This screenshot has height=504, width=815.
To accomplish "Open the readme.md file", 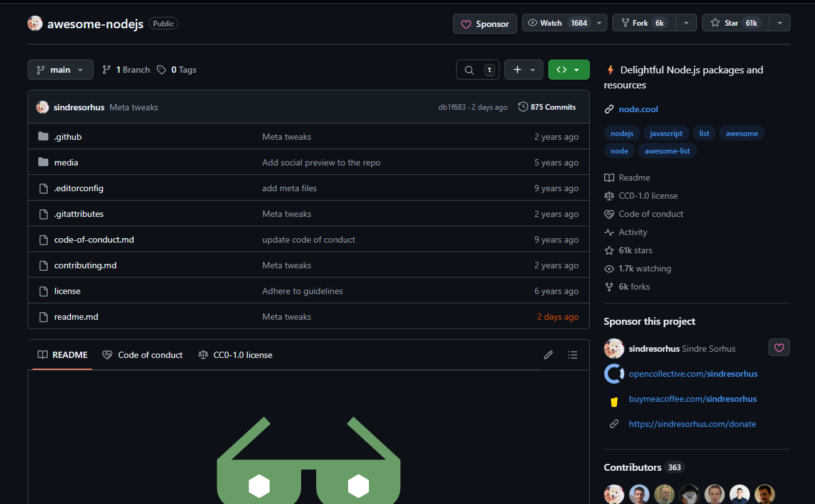I will tap(77, 317).
